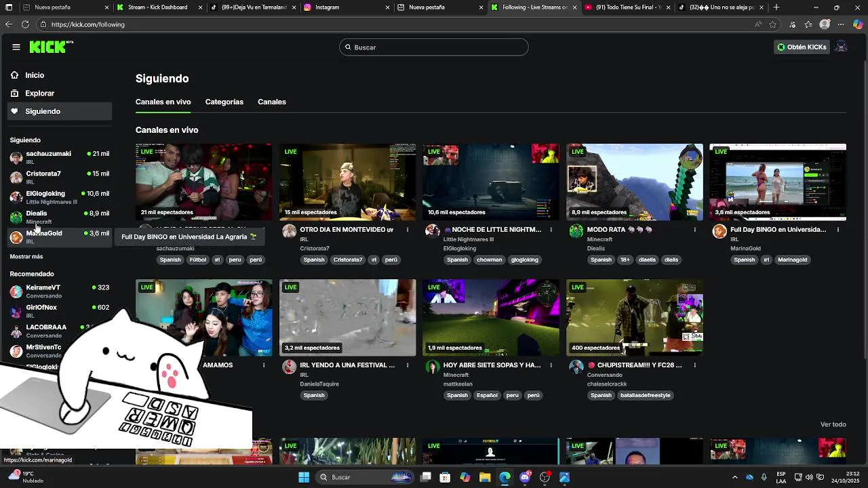
Task: Click Diealis streamer avatar on card
Action: click(576, 231)
